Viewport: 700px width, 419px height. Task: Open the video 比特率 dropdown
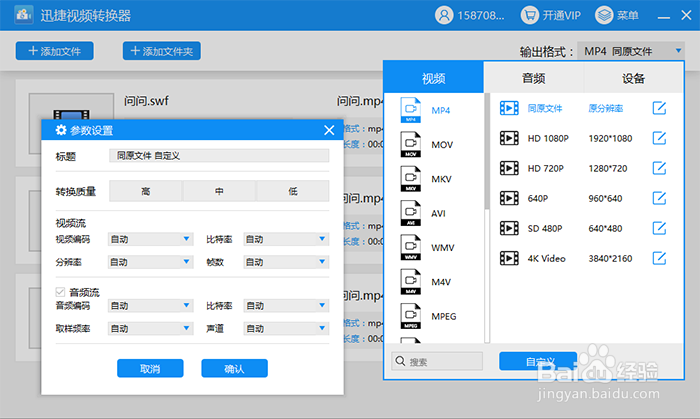(286, 239)
